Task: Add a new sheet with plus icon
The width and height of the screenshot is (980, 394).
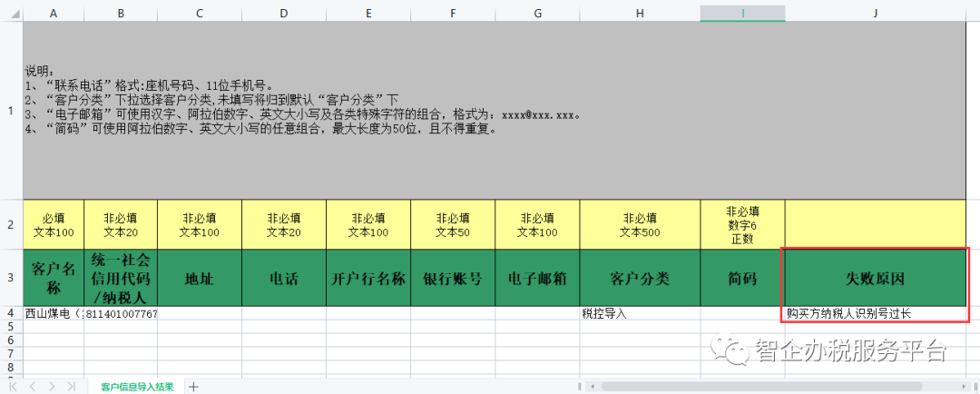Action: 194,387
